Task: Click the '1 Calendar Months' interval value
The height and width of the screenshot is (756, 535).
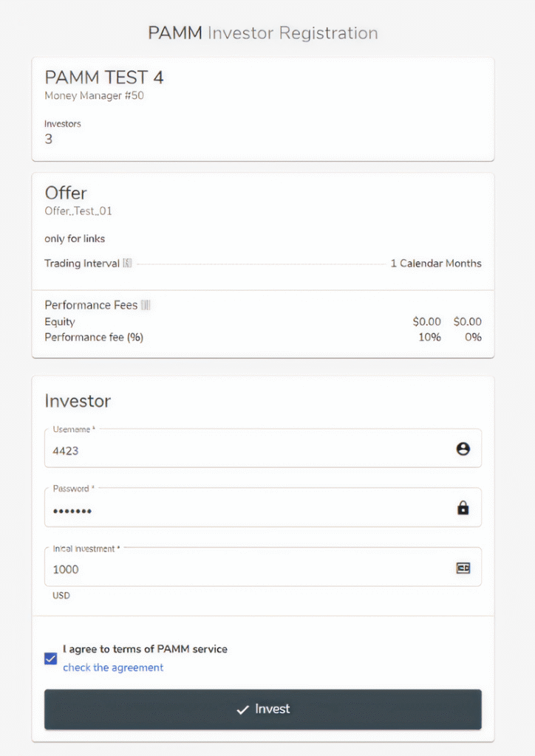Action: [436, 264]
